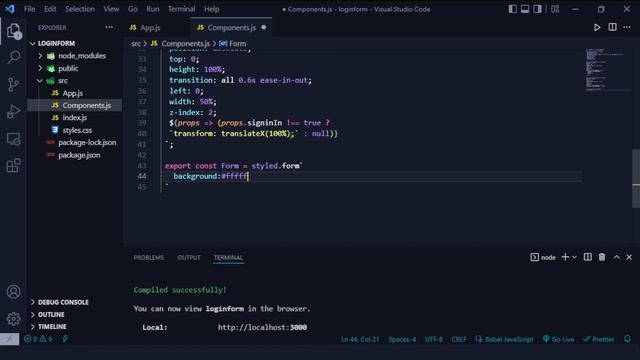Switch to the TERMINAL panel tab
The image size is (640, 360).
click(228, 258)
